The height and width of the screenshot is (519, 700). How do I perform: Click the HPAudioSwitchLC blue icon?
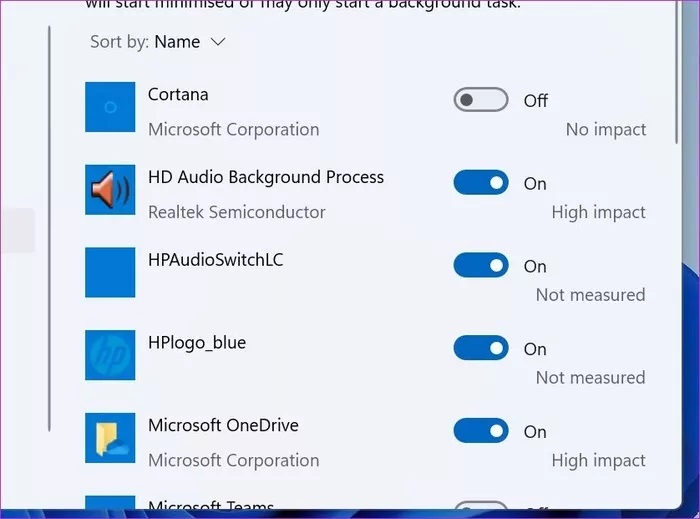(x=110, y=272)
